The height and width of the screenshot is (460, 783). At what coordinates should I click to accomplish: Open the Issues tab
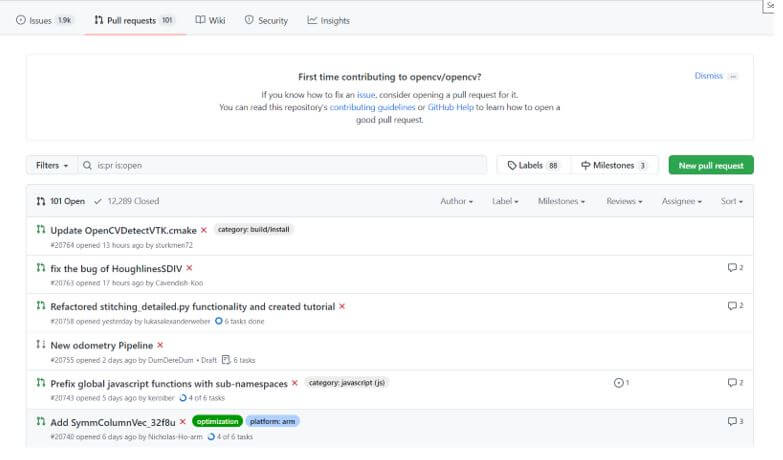coord(44,20)
